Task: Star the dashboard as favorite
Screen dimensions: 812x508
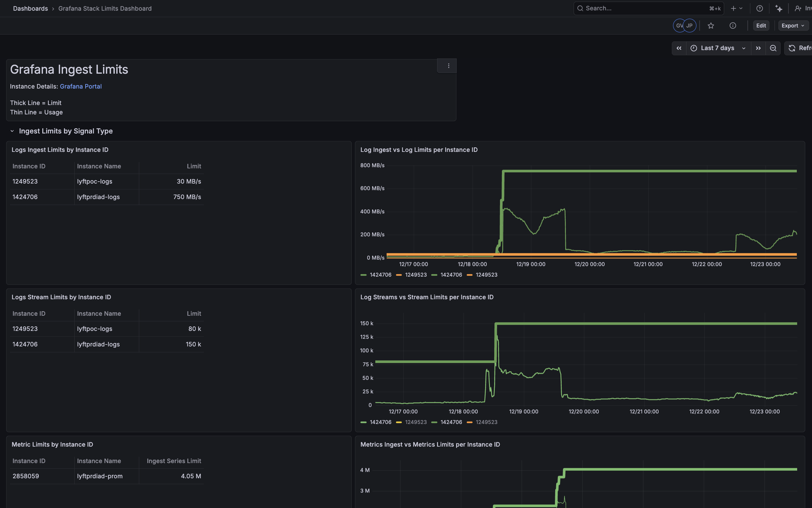Action: pyautogui.click(x=711, y=26)
